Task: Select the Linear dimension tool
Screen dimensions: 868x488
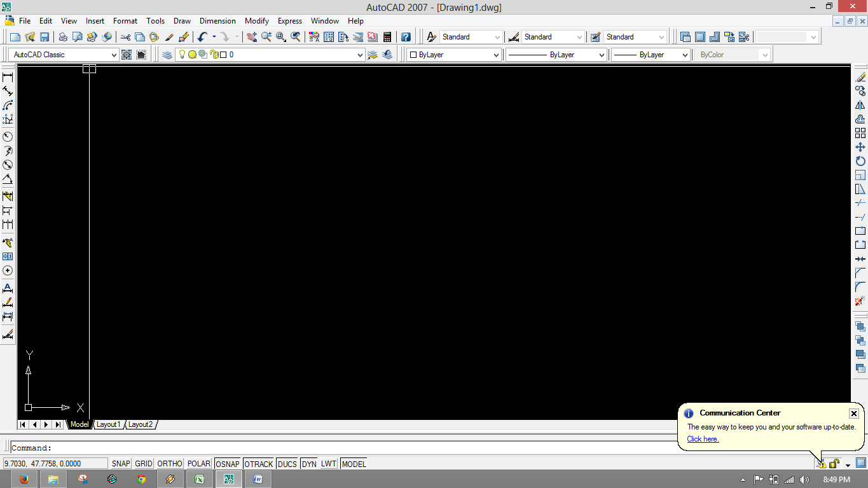Action: point(8,77)
